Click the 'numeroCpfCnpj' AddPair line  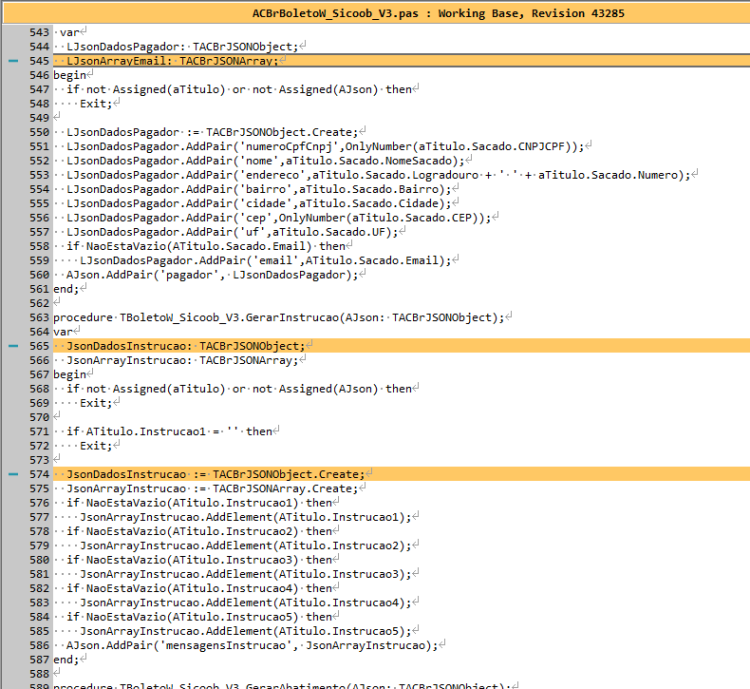[325, 146]
